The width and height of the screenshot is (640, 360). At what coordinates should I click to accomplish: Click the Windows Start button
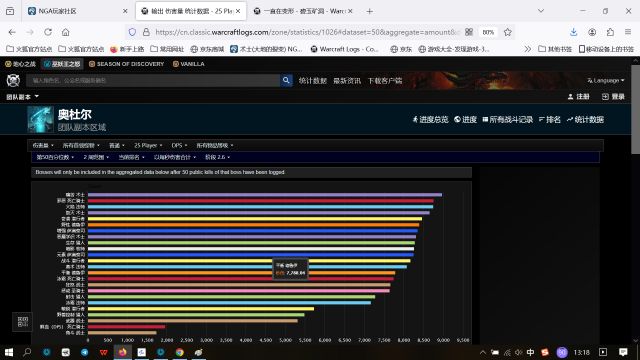pos(9,352)
